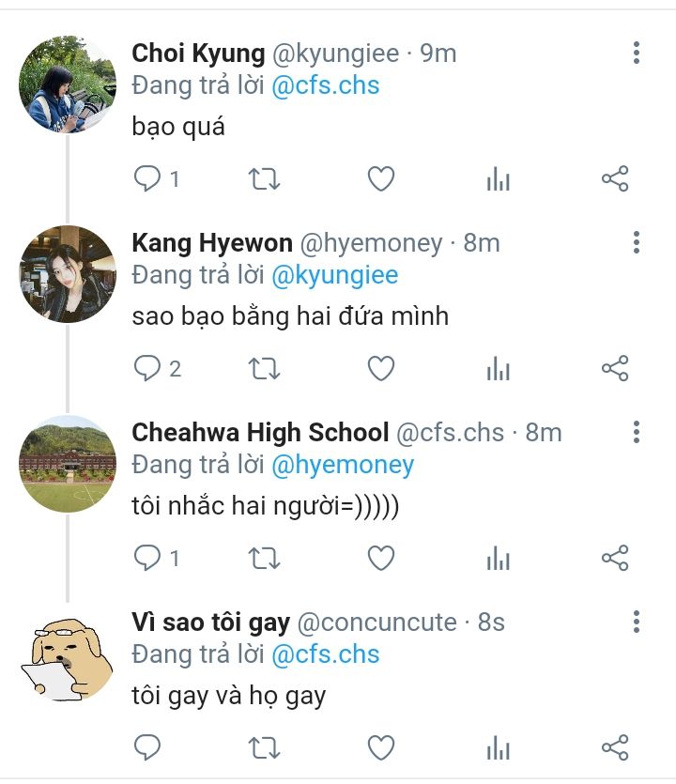Like Cheahwa High School's tweet
The height and width of the screenshot is (784, 676).
[380, 559]
